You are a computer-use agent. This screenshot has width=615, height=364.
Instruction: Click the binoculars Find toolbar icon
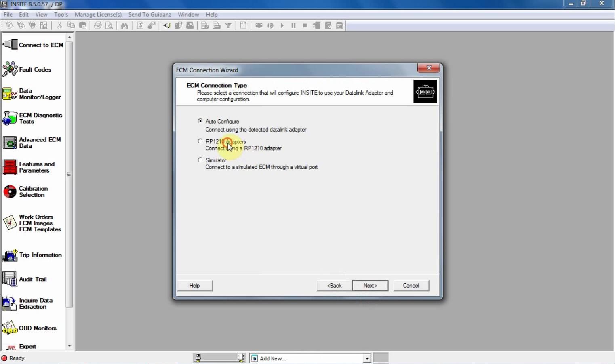[x=124, y=25]
